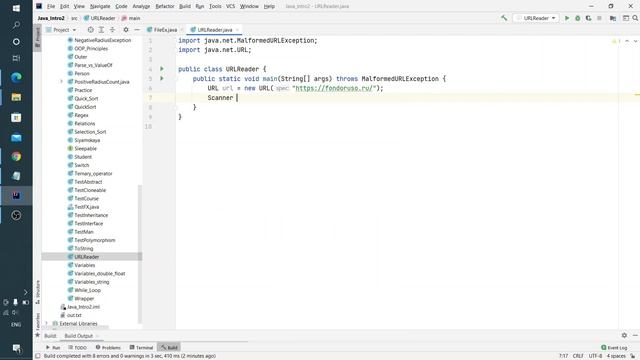Open File Explorer in taskbar
Viewport: 640px width, 360px height.
pyautogui.click(x=16, y=97)
